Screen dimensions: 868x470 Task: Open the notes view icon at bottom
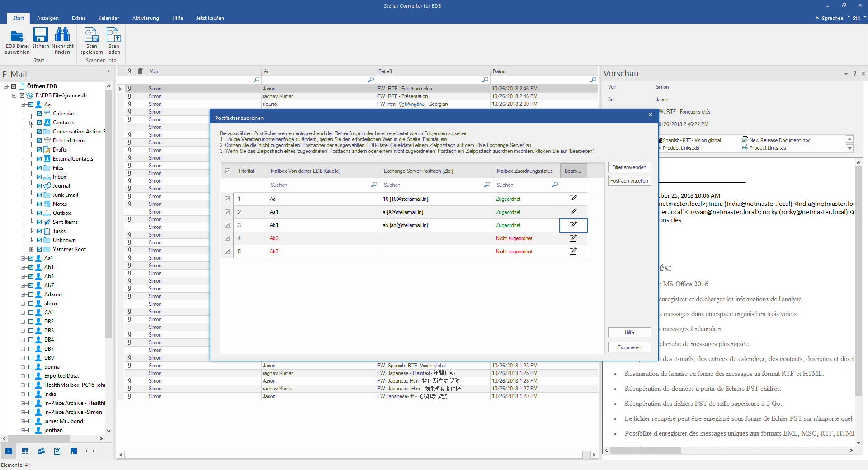tap(74, 451)
